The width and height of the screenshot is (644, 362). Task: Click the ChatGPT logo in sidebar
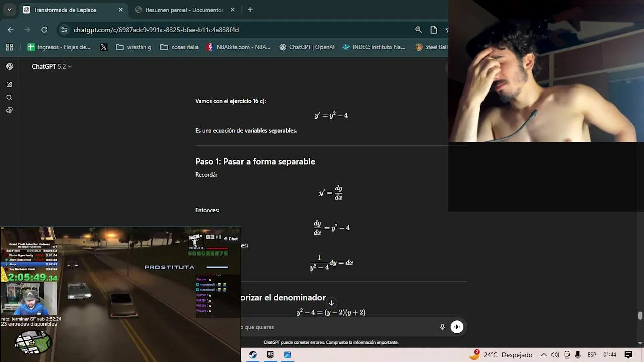(x=10, y=66)
